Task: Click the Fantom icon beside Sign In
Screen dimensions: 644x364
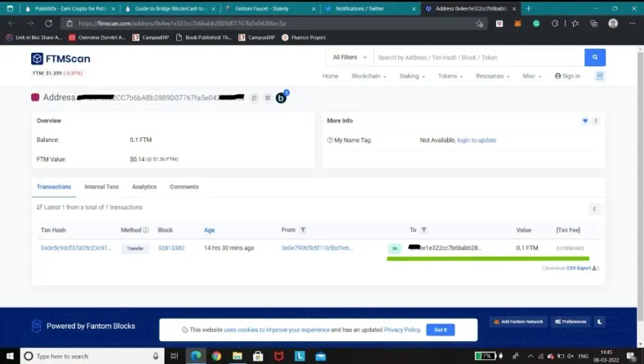Action: pos(600,76)
